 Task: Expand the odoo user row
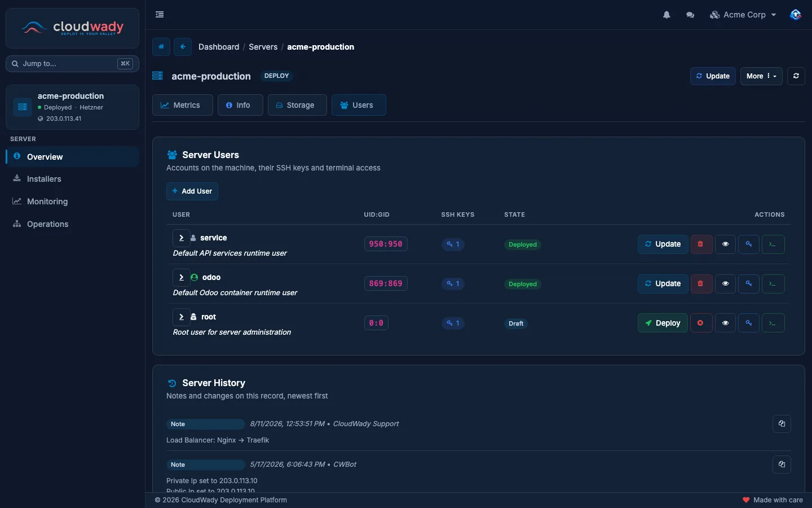(x=181, y=277)
